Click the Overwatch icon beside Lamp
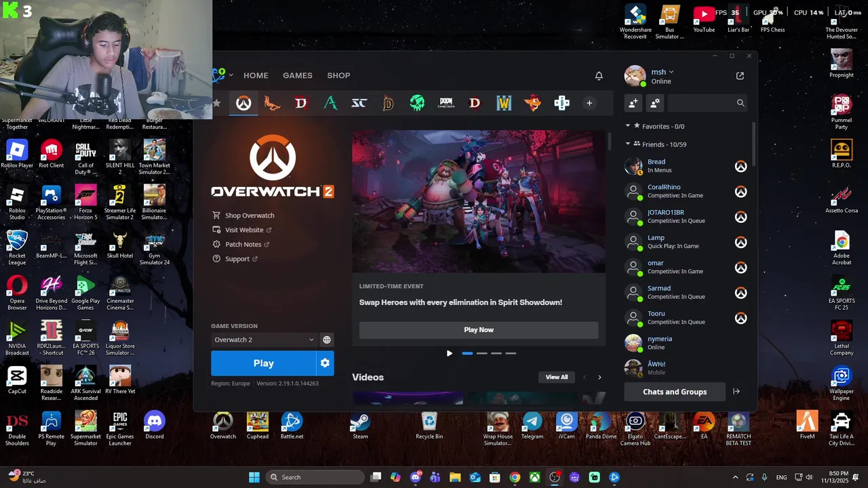 click(x=741, y=242)
